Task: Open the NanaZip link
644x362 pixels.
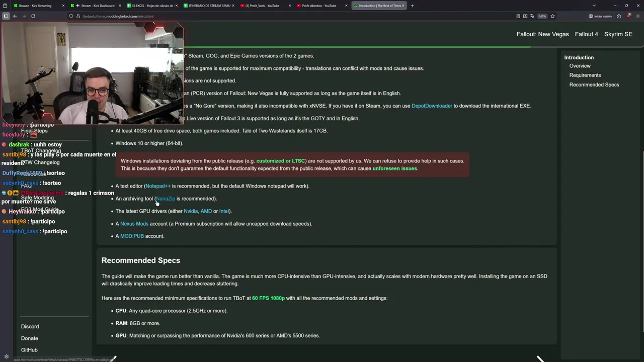Action: tap(166, 199)
